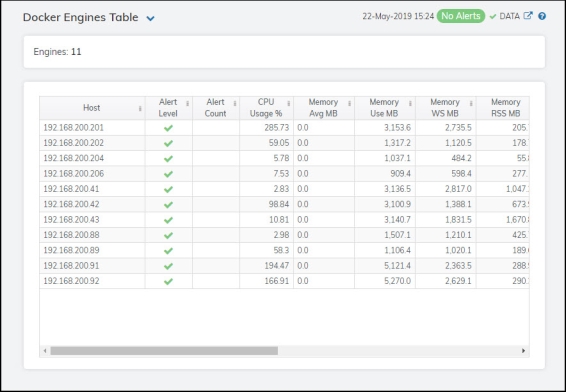The height and width of the screenshot is (392, 566).
Task: Open the Alert Level column menu icon
Action: click(x=187, y=104)
